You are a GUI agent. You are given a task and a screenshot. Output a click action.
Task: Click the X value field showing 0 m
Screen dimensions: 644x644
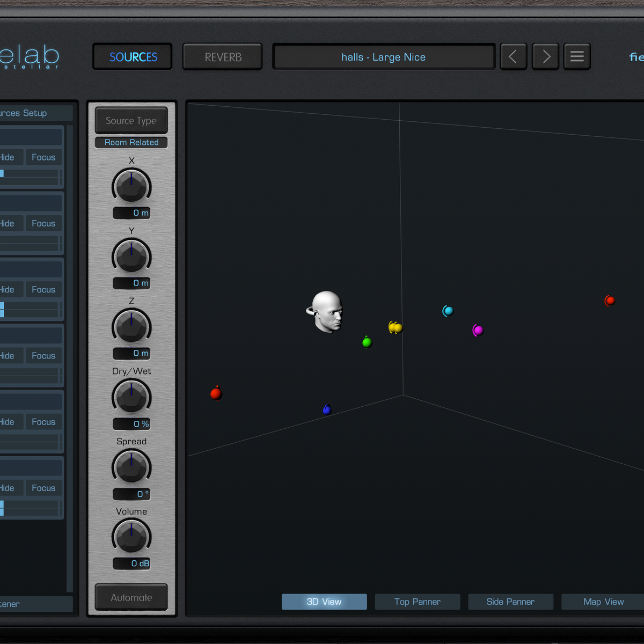pos(131,213)
